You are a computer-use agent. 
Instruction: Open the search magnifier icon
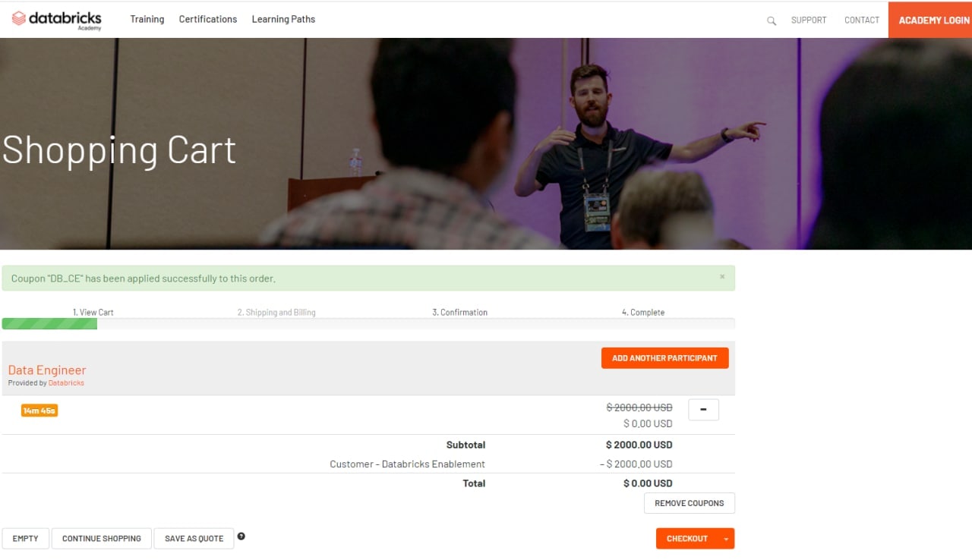pos(772,20)
